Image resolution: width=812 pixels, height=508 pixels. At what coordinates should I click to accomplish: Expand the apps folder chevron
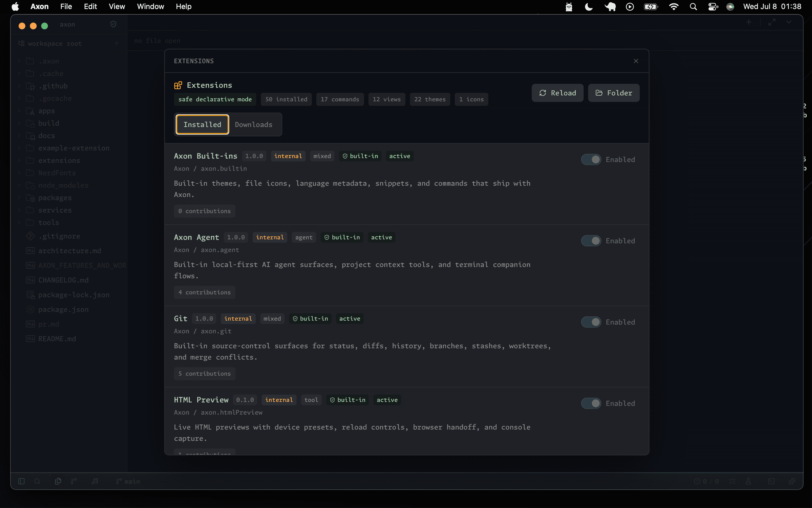point(19,111)
